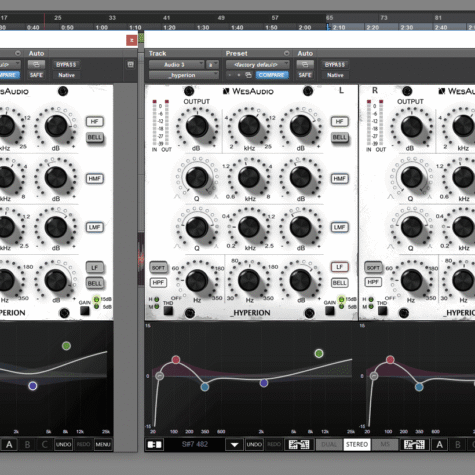Toggle the SOFT button on the R channel
This screenshot has height=475, width=475.
click(373, 267)
